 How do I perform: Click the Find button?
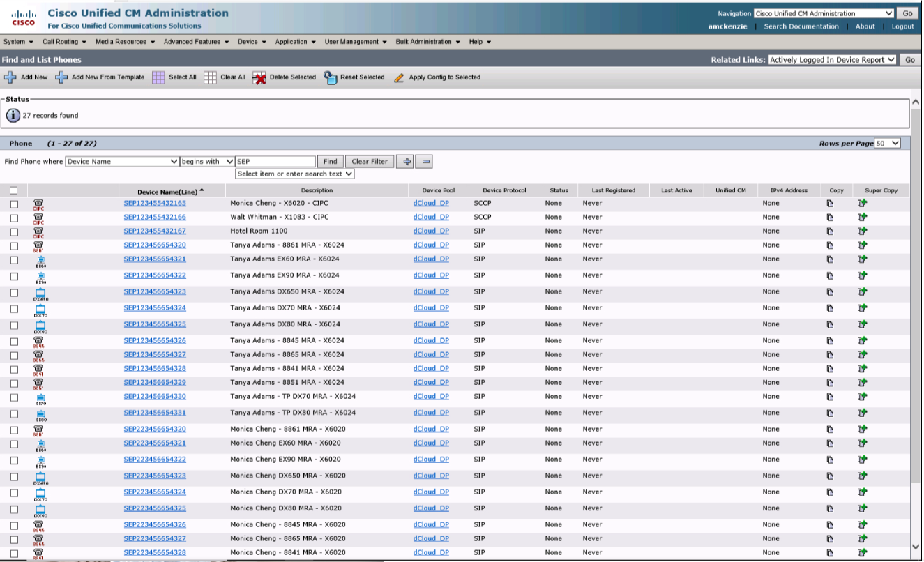331,162
